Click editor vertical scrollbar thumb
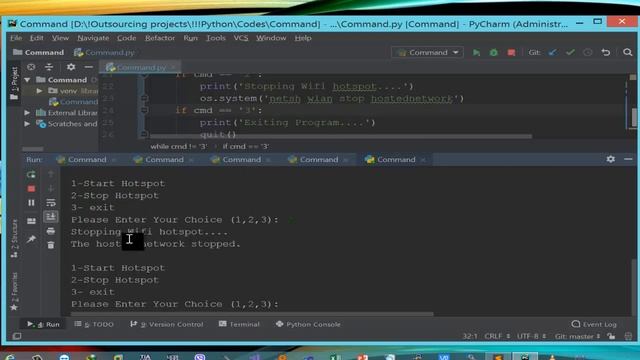The height and width of the screenshot is (360, 640). 634,118
